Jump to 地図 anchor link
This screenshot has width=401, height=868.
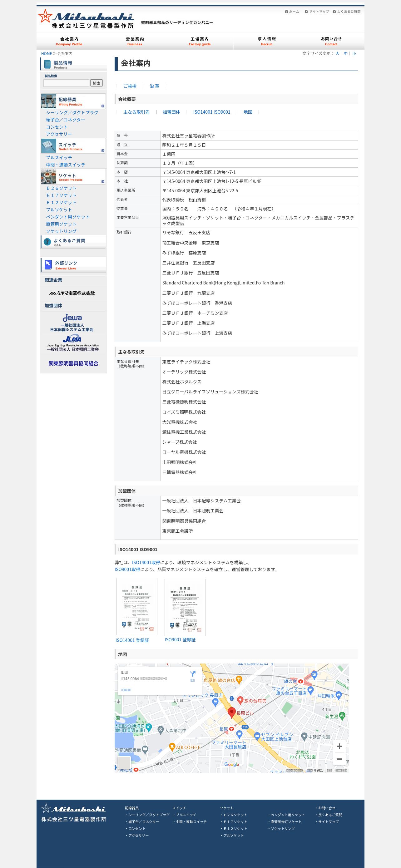(248, 112)
